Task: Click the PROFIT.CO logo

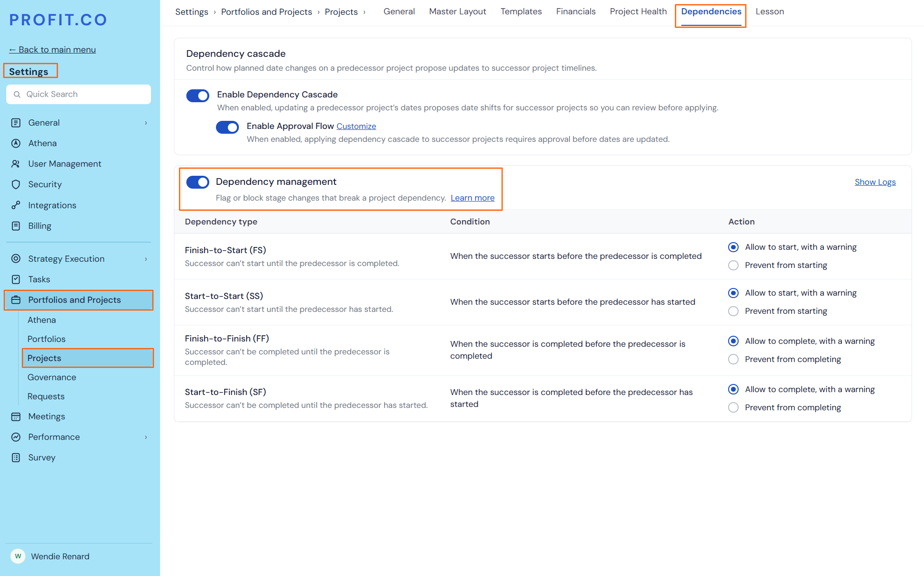Action: (x=58, y=20)
